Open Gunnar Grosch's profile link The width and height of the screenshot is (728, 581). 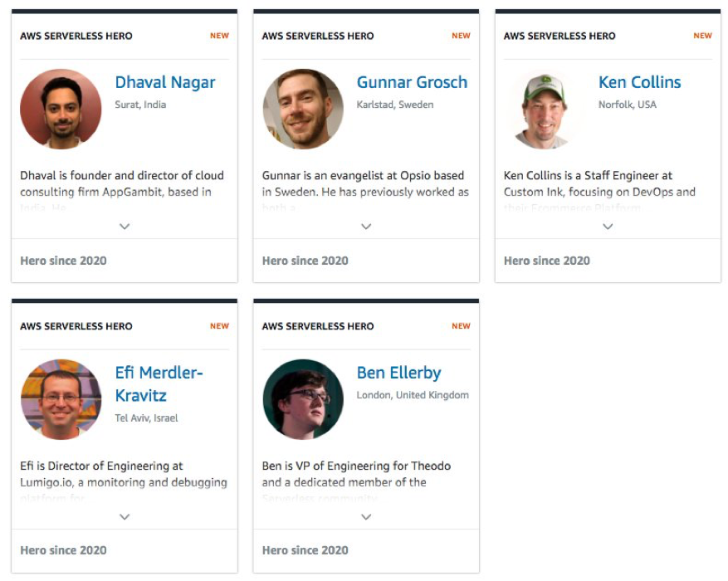[x=412, y=83]
